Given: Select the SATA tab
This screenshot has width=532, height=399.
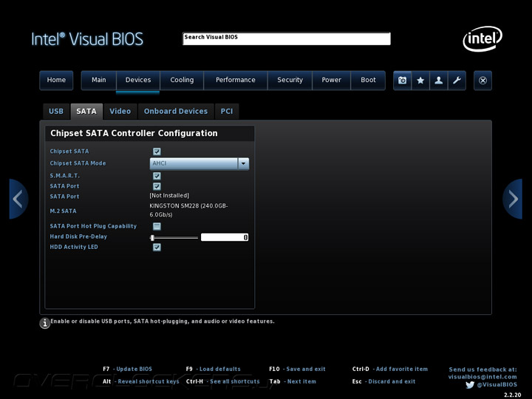Looking at the screenshot, I should [x=86, y=112].
